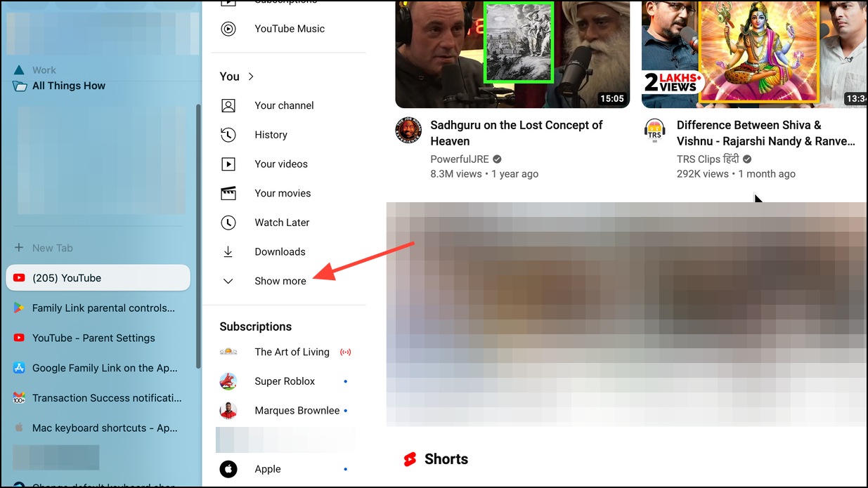
Task: Open the All Things How folder icon
Action: click(19, 86)
